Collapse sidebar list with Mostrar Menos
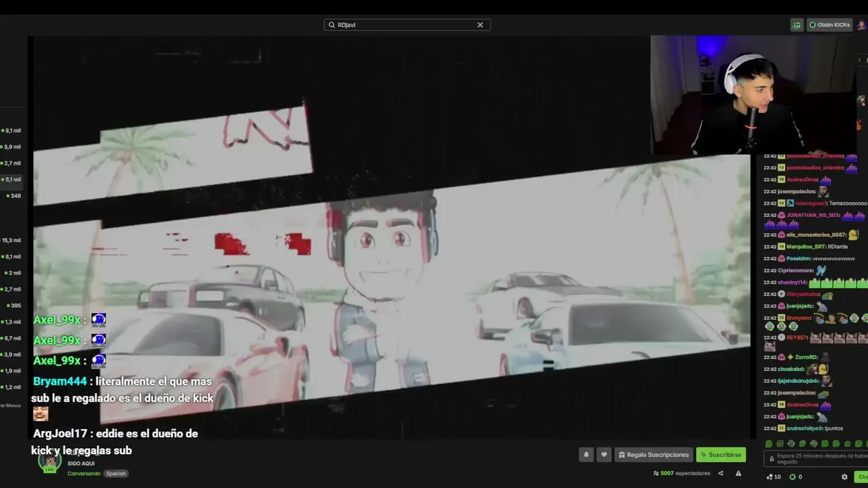Viewport: 868px width, 488px height. (10, 405)
